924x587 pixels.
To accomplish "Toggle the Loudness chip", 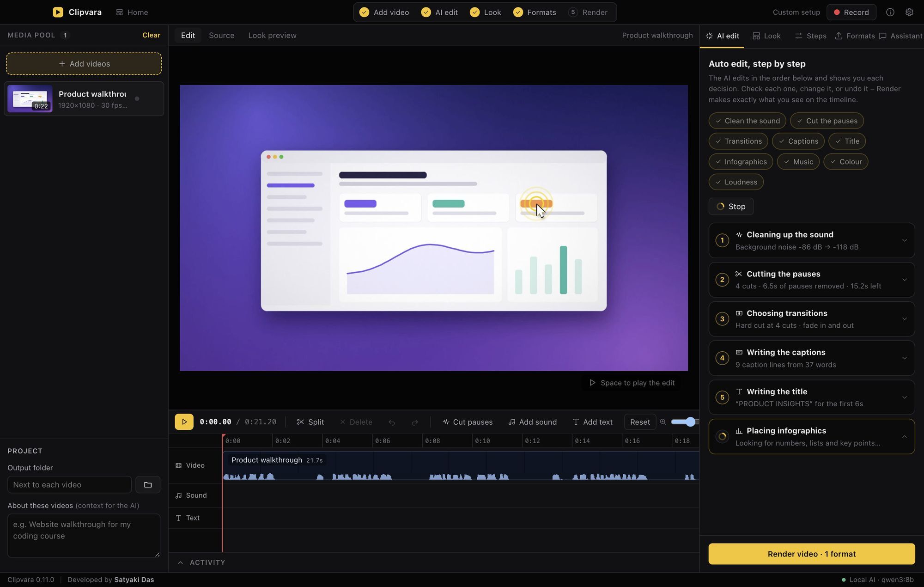I will (x=736, y=182).
